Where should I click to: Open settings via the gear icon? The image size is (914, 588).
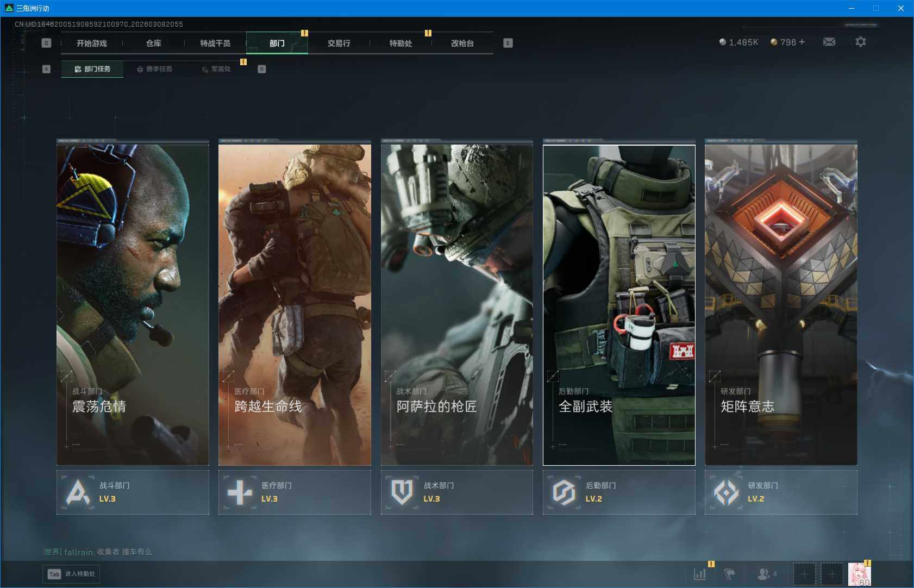[x=860, y=42]
